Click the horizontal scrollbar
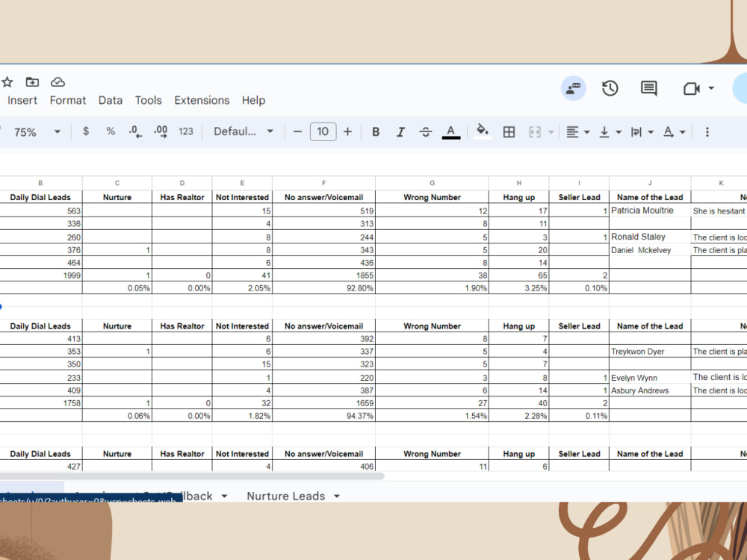 tap(190, 476)
